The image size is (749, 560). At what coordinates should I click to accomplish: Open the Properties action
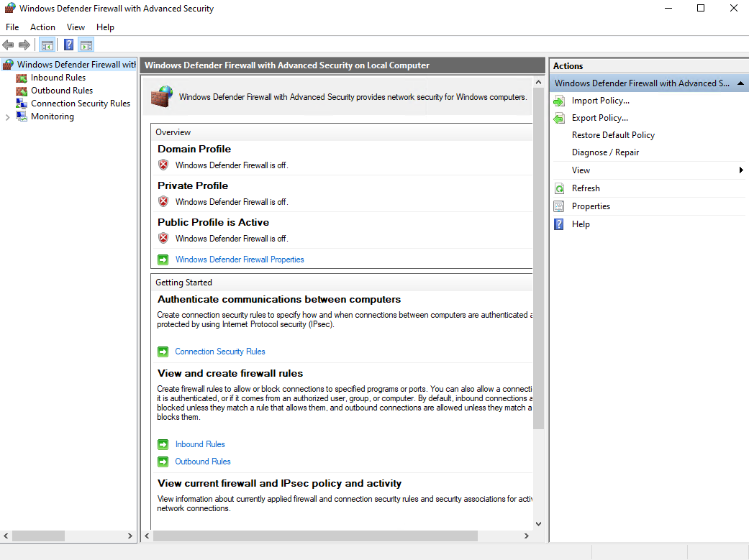(x=591, y=206)
